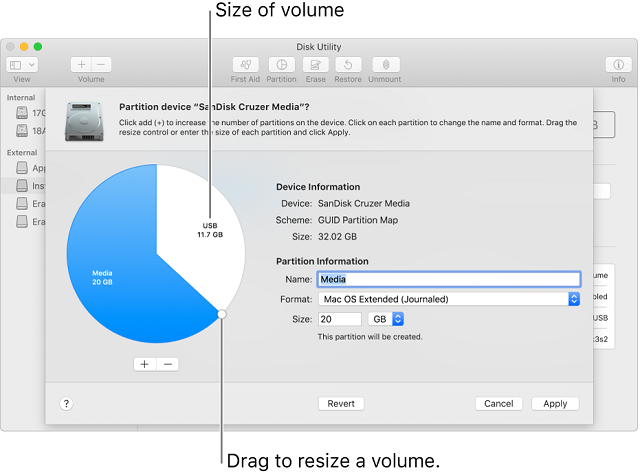Remove partition with the minus button below the pie
This screenshot has width=640, height=473.
pyautogui.click(x=168, y=364)
